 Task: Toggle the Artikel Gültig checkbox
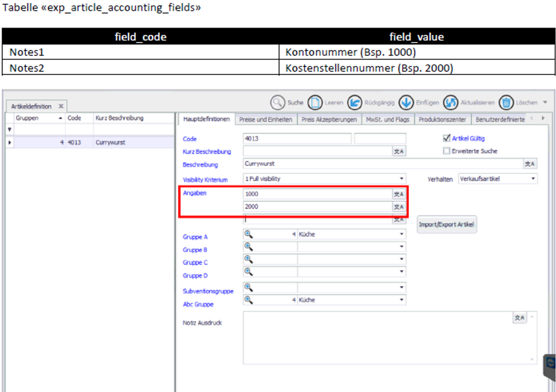point(447,139)
